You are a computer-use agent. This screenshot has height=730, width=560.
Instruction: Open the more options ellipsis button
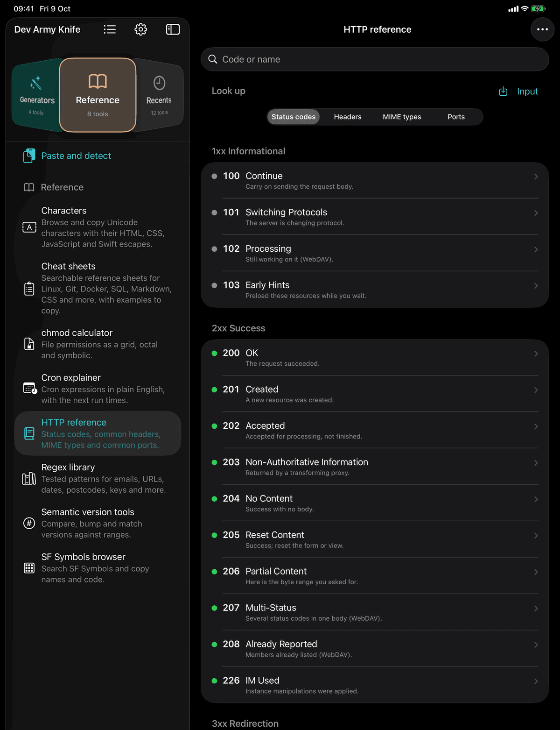(542, 29)
